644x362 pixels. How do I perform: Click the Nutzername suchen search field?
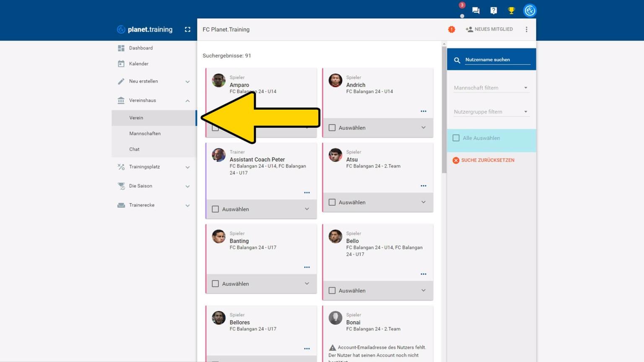pos(497,60)
